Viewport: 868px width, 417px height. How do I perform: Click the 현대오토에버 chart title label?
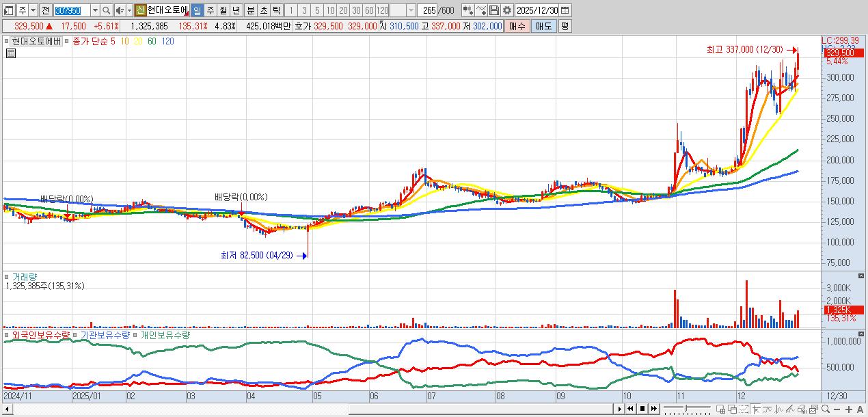tap(37, 41)
